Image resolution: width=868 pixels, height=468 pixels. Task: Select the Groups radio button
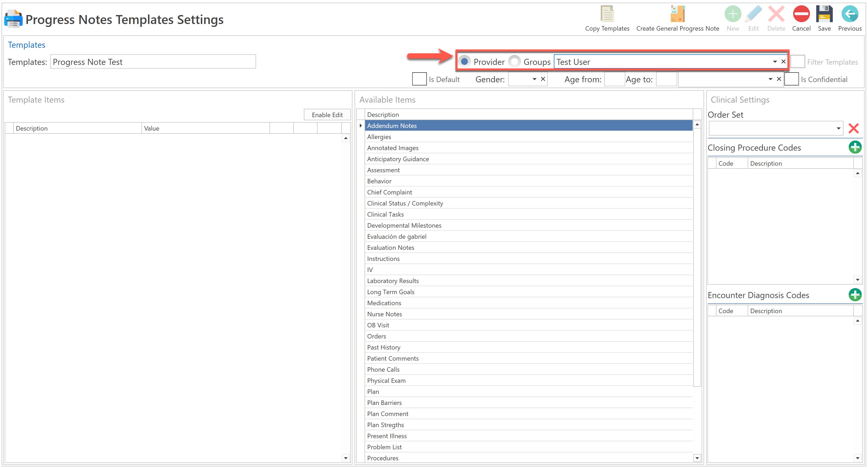click(515, 62)
